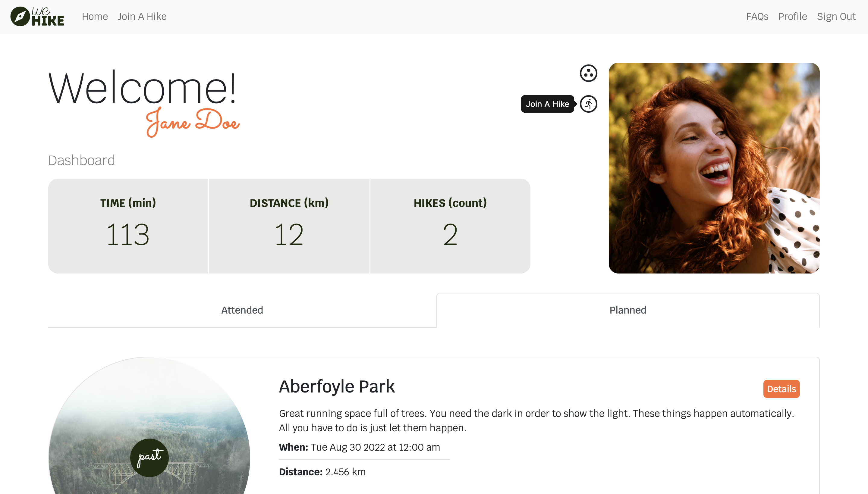The width and height of the screenshot is (868, 494).
Task: Open the Details page for Aberfoyle Park
Action: 781,389
